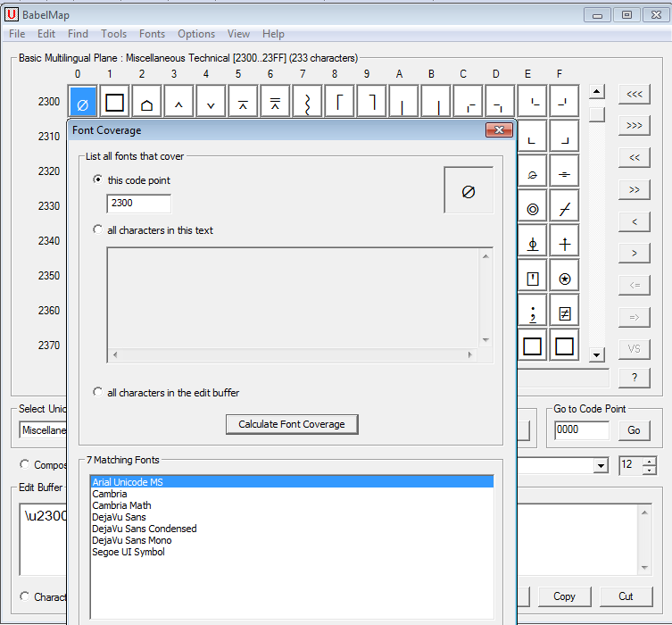Click into the text sample box in the Font Coverage dialog
672x625 pixels.
[x=293, y=298]
